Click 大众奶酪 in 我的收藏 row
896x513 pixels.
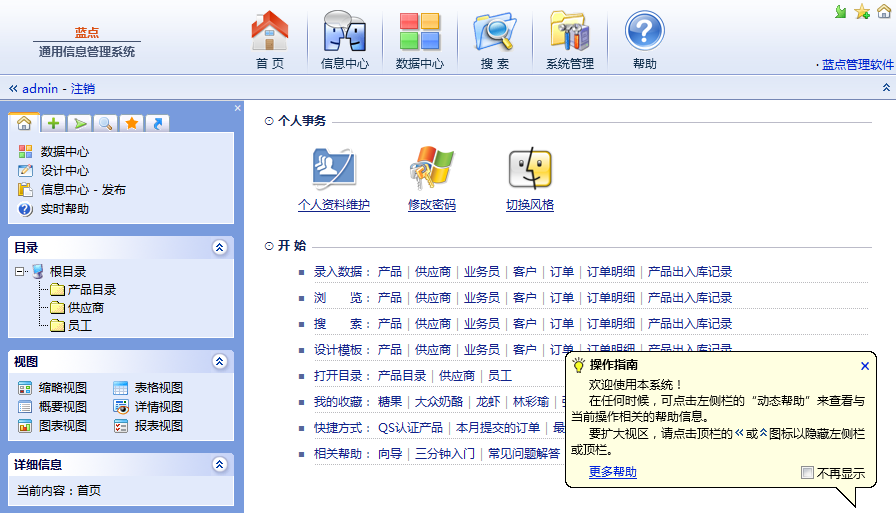click(439, 402)
